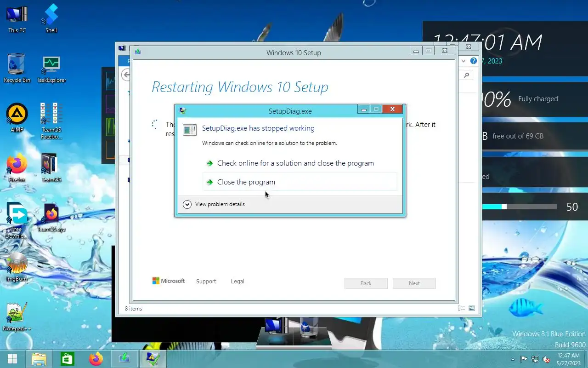The height and width of the screenshot is (368, 588).
Task: Open the TeamOS desktop shortcut
Action: pos(51,168)
